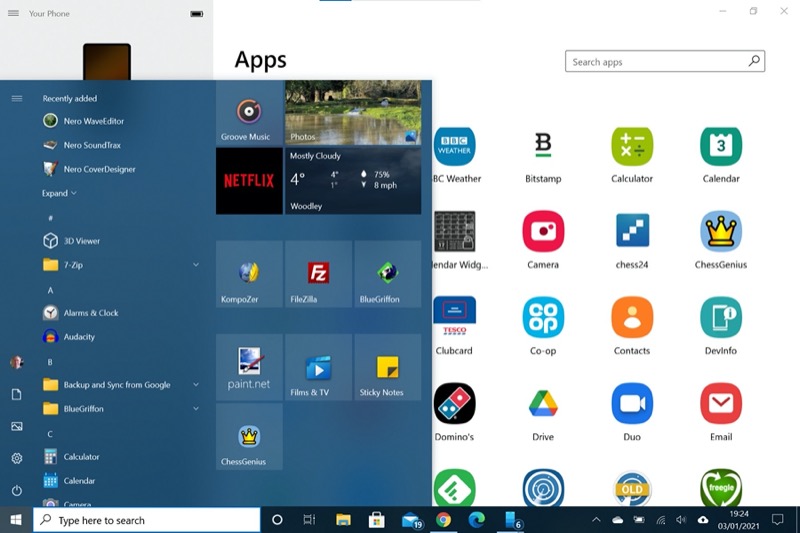Open Microsoft Edge from taskbar
The width and height of the screenshot is (800, 533).
[477, 520]
